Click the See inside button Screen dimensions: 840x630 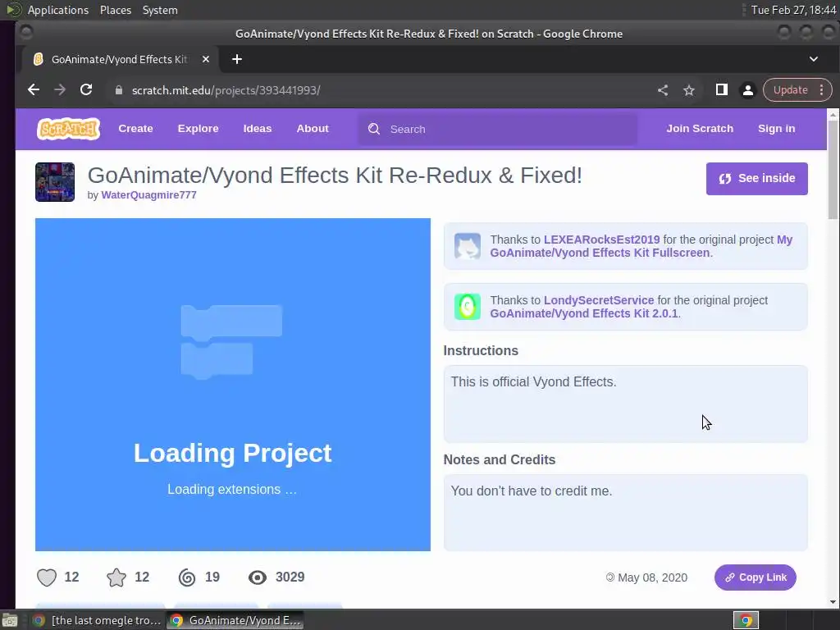click(x=756, y=178)
